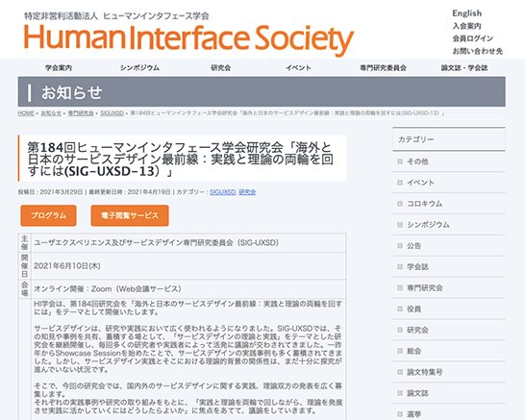Image resolution: width=525 pixels, height=420 pixels.
Task: Click the expand icon beside イベント category
Action: tap(400, 183)
